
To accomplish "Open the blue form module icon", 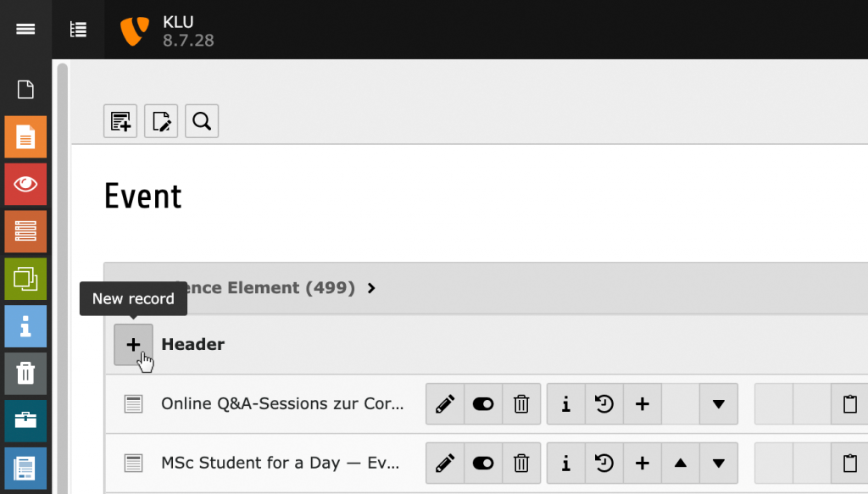I will tap(25, 468).
